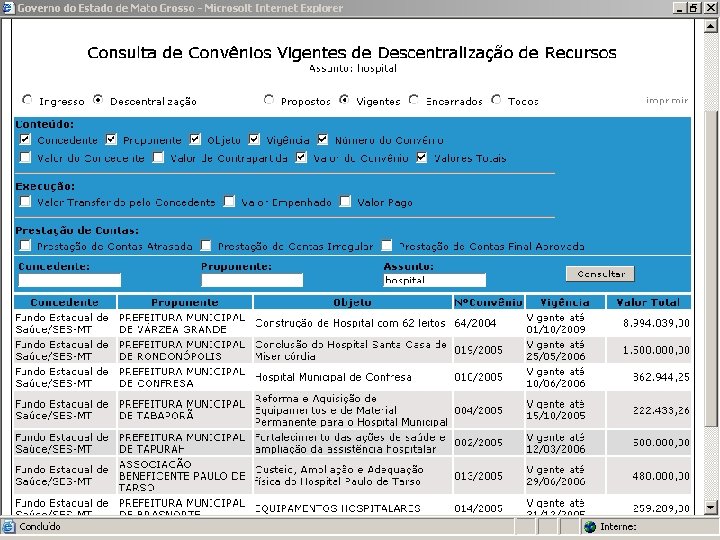Toggle the Proponente checkbox
Screen dimensions: 720x540
[111, 139]
